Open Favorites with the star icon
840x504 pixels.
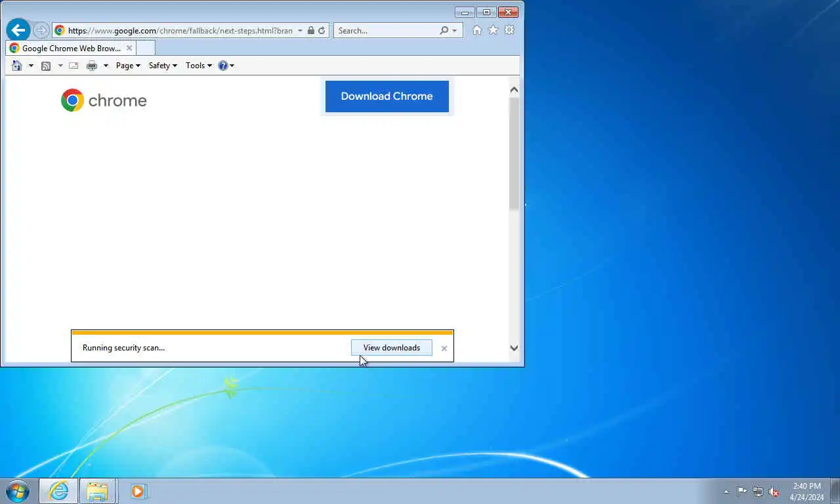pos(493,30)
